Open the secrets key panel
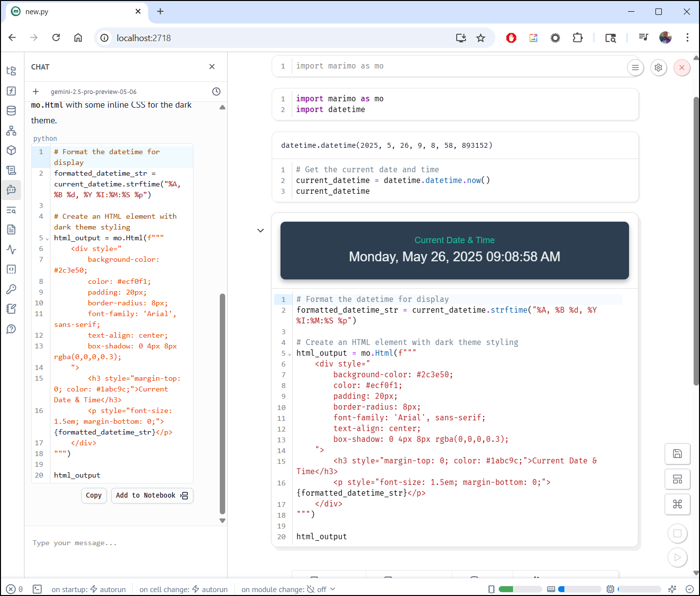The width and height of the screenshot is (700, 596). 11,289
